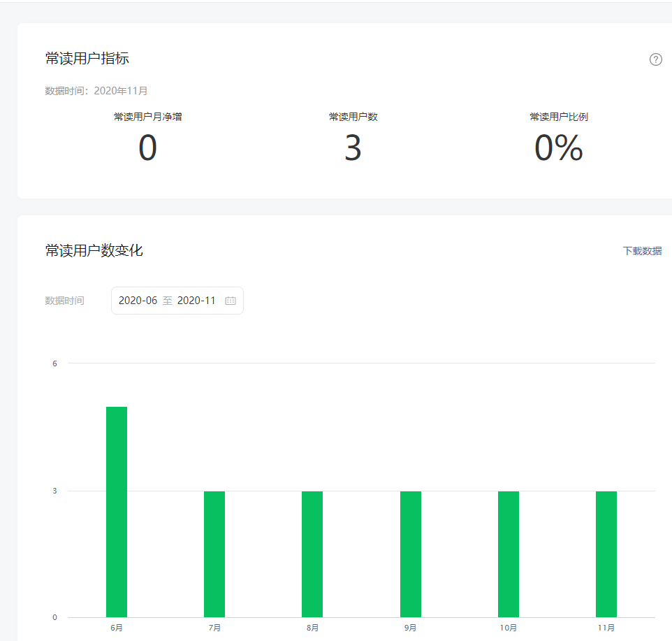This screenshot has width=672, height=641.
Task: Click the 7月 axis label
Action: 214,628
